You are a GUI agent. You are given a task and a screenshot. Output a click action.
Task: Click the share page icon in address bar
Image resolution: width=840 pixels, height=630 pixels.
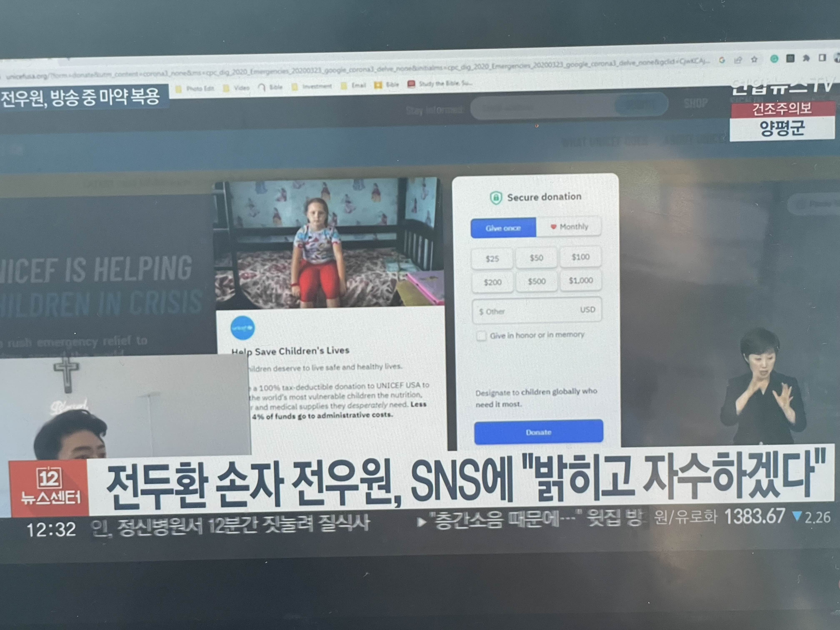(x=738, y=60)
